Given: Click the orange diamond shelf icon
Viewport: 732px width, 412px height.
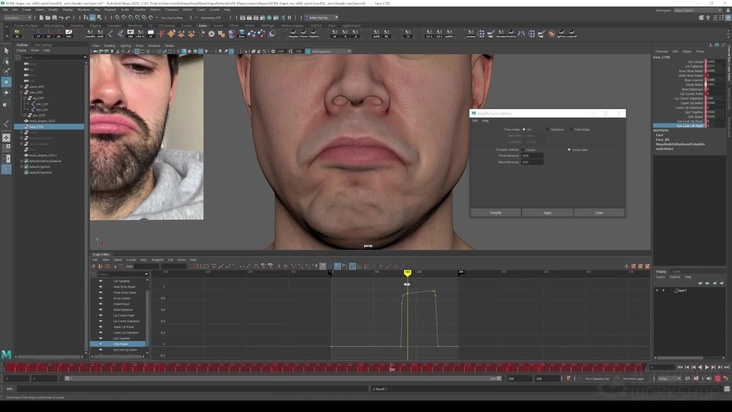Looking at the screenshot, I should [x=171, y=34].
